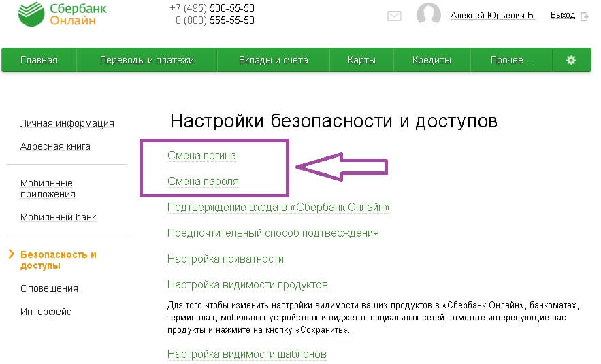601x364 pixels.
Task: Click the phone number +7 (495) 500-55-50
Action: click(212, 8)
